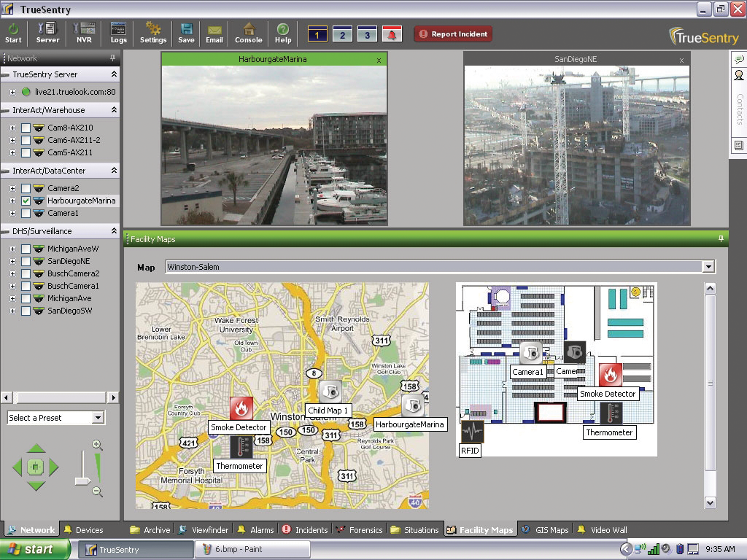747x560 pixels.
Task: Uncheck the HarbourgateMarina camera checkbox
Action: pos(26,201)
